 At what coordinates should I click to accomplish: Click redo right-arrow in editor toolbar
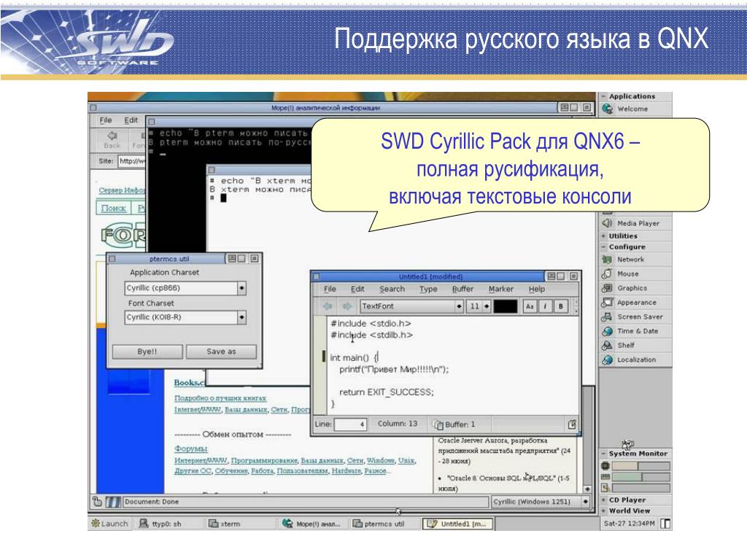(x=347, y=306)
